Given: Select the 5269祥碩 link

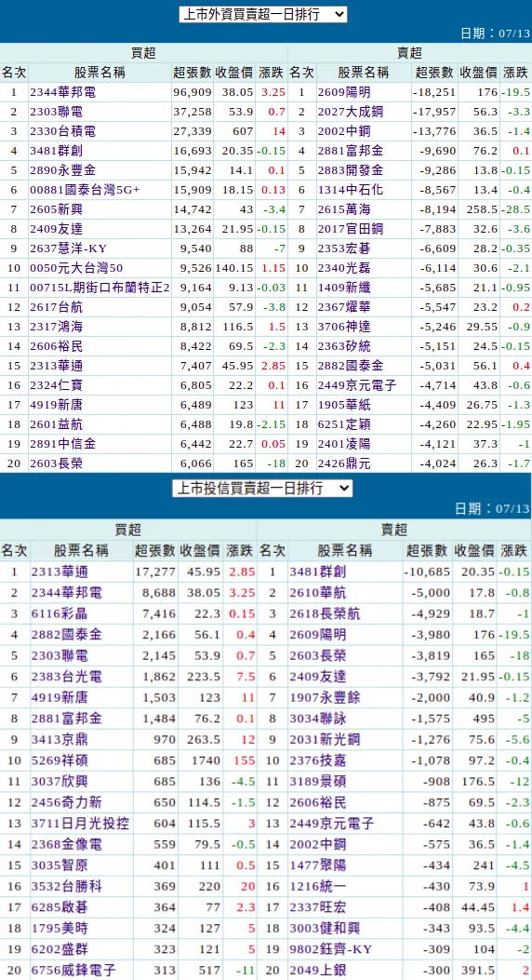Looking at the screenshot, I should tap(60, 760).
